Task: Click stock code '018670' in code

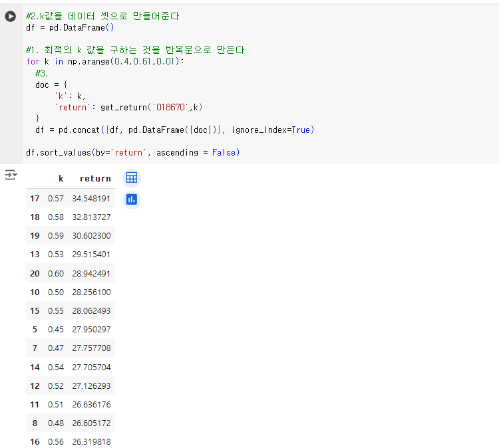Action: 170,107
